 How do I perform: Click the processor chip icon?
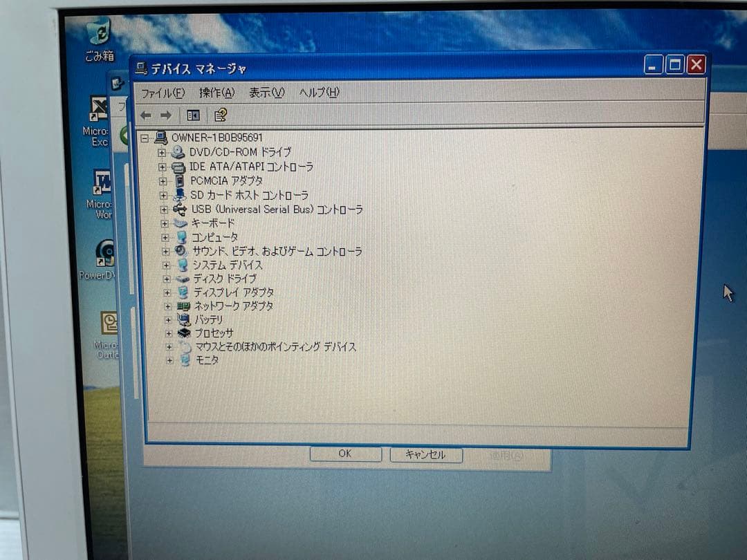tap(185, 333)
